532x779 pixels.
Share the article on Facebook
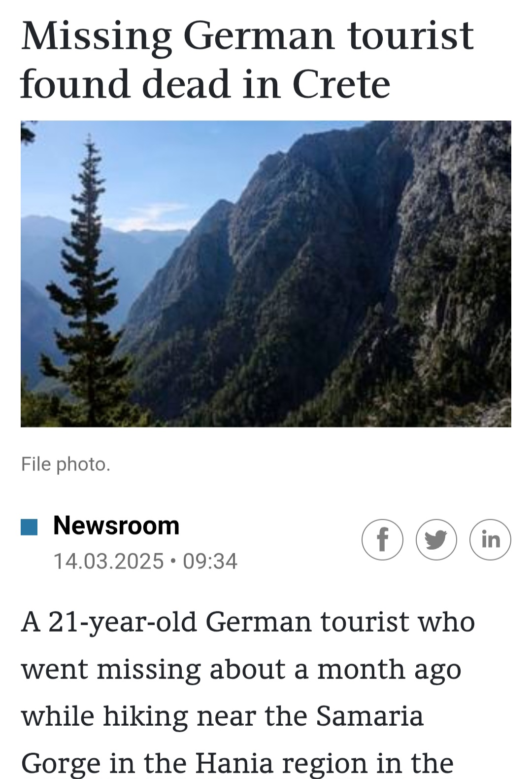(383, 540)
